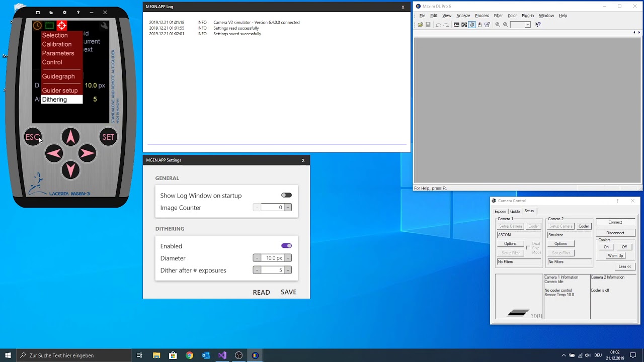Select the red crosshair guiding icon
The image size is (644, 362).
[x=61, y=26]
